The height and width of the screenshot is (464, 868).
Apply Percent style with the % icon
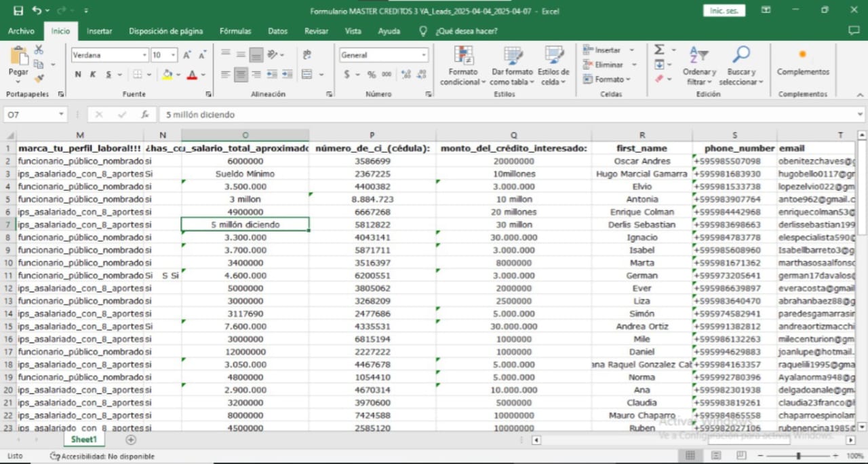pyautogui.click(x=372, y=75)
